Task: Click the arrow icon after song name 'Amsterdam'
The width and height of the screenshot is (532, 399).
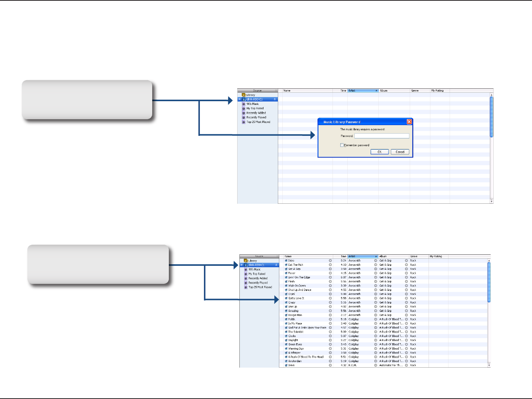Action: click(x=330, y=361)
